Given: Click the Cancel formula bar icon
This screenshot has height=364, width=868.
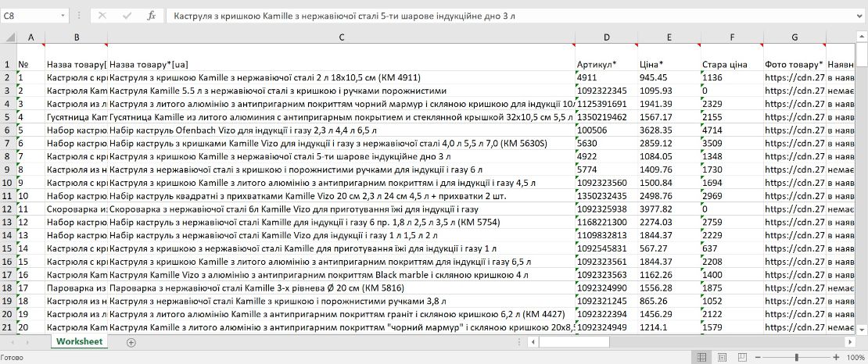Looking at the screenshot, I should click(102, 16).
